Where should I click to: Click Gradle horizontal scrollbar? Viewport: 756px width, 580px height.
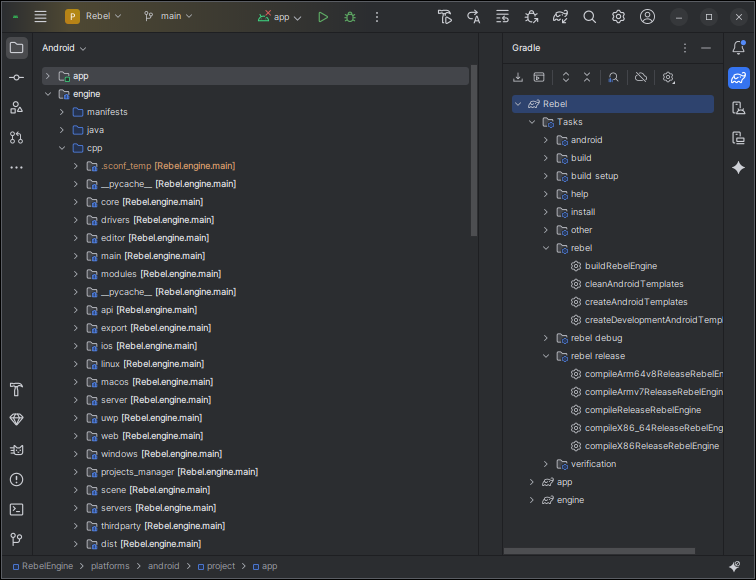point(599,551)
